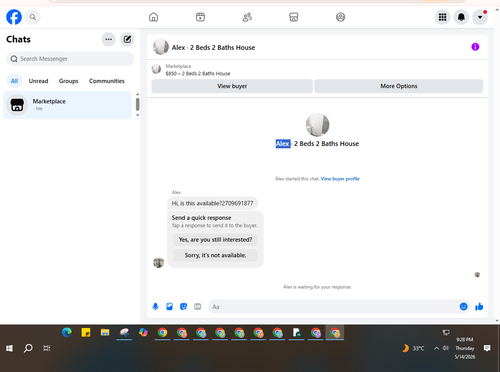Send quick reply Sorry, it's not available.

(x=215, y=255)
